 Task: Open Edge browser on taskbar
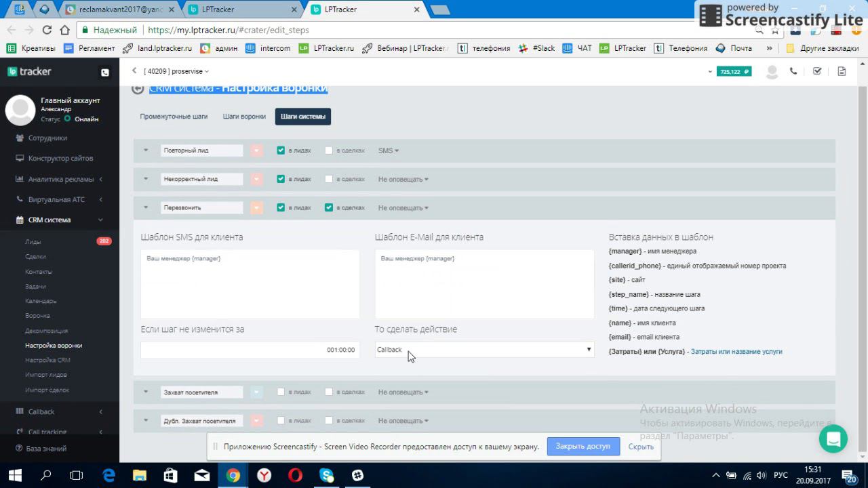(108, 476)
